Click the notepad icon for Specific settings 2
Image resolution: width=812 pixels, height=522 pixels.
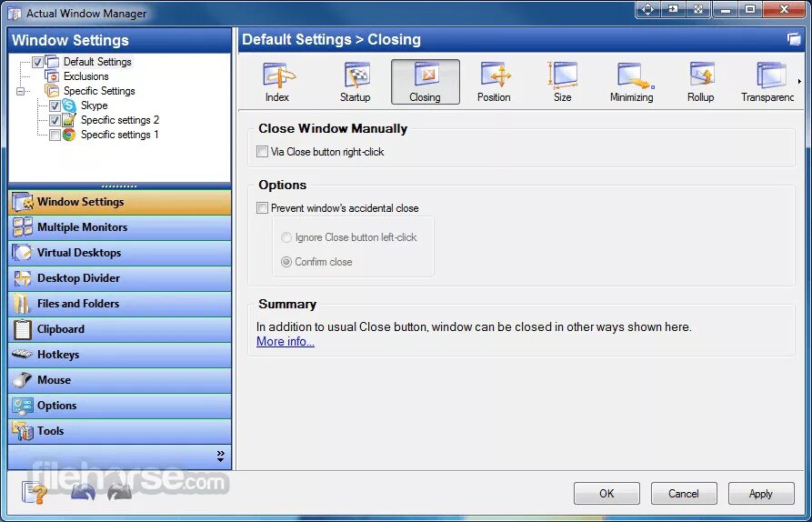[x=69, y=120]
